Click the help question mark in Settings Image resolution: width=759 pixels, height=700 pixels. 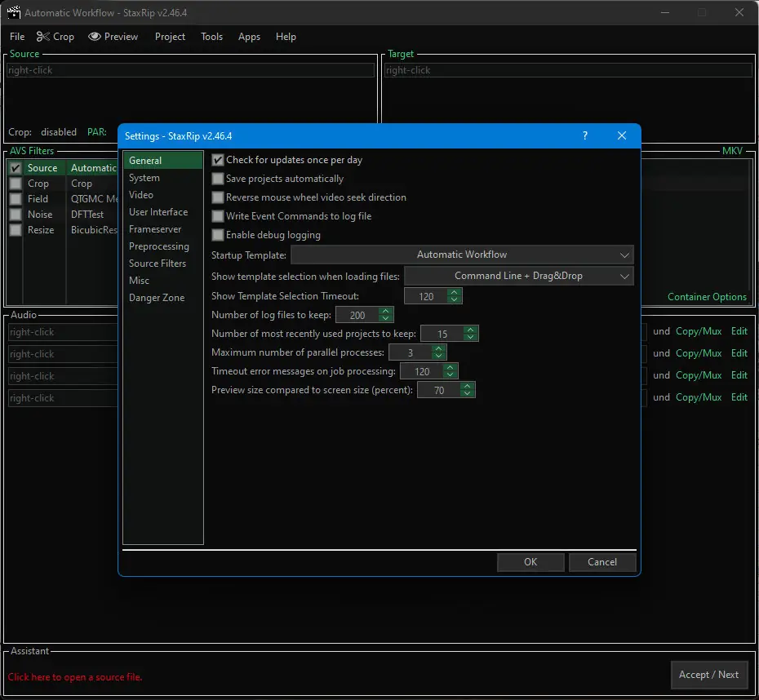(x=584, y=136)
